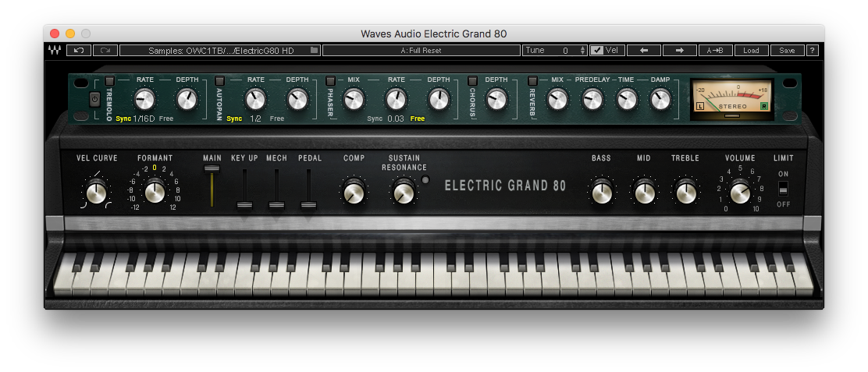Set Phaser rate to Sync

tap(375, 119)
